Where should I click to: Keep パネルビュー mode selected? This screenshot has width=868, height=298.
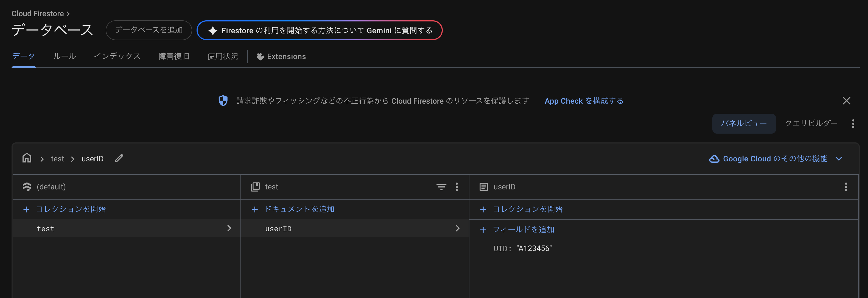(744, 123)
